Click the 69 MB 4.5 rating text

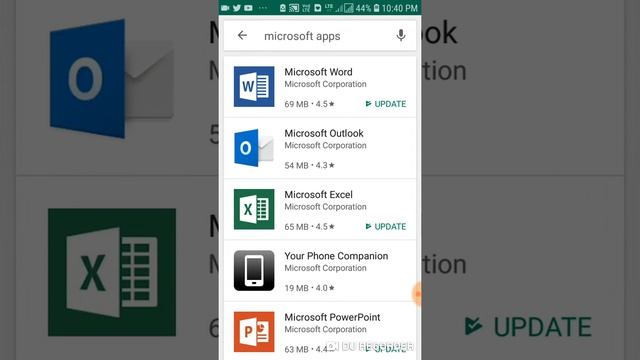coord(309,104)
